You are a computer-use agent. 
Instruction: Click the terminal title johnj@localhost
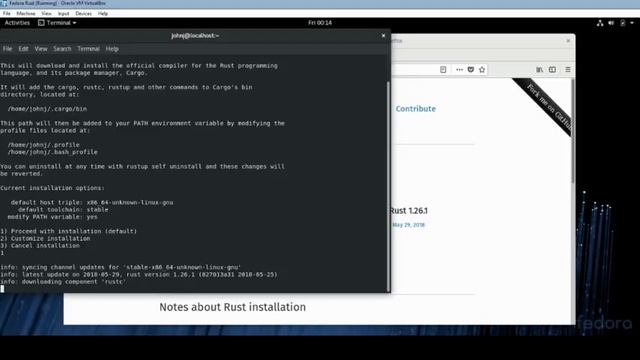pos(195,36)
